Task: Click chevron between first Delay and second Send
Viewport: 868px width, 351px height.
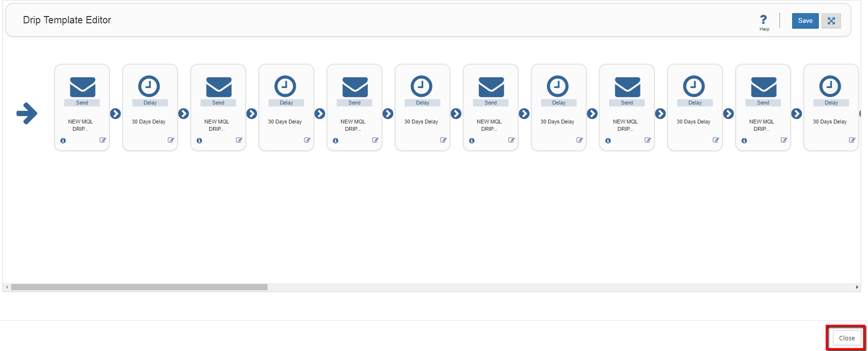Action: [183, 113]
